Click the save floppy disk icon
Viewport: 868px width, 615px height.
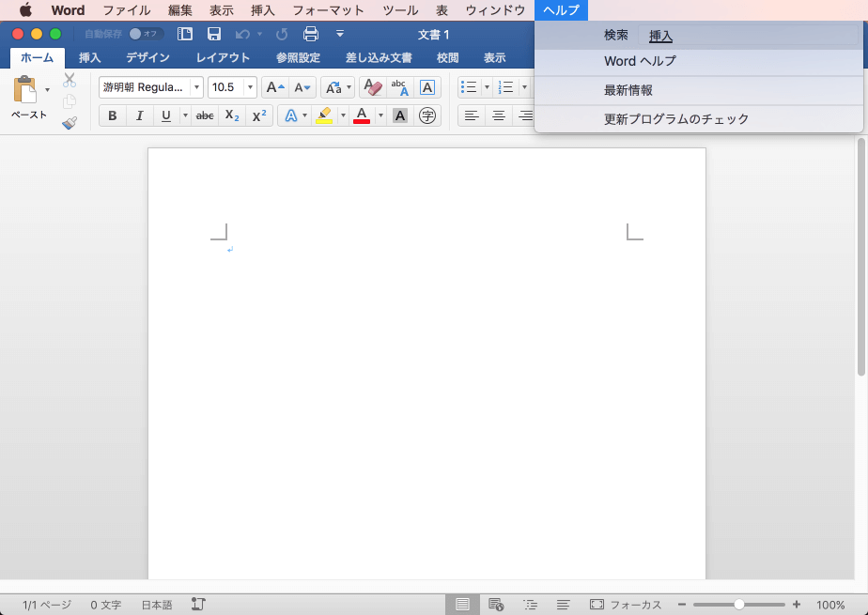tap(214, 35)
